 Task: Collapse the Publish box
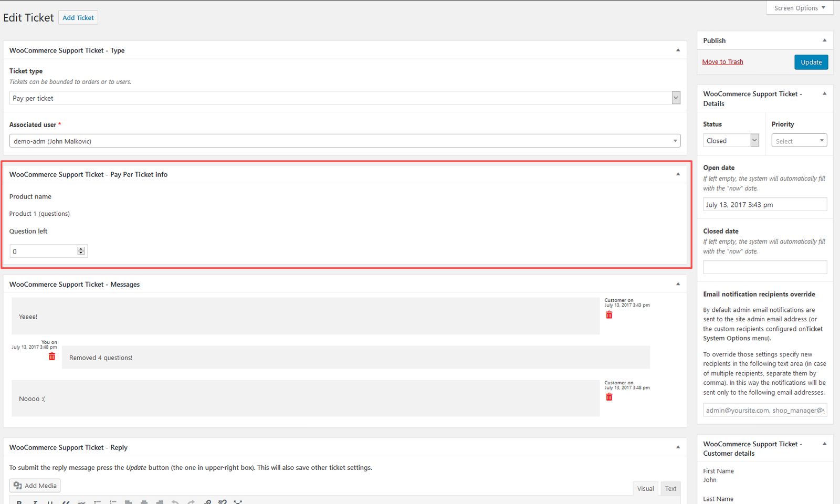[824, 40]
